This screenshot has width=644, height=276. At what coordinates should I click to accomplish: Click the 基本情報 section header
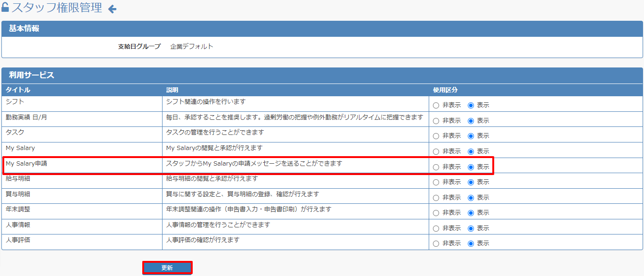click(322, 28)
